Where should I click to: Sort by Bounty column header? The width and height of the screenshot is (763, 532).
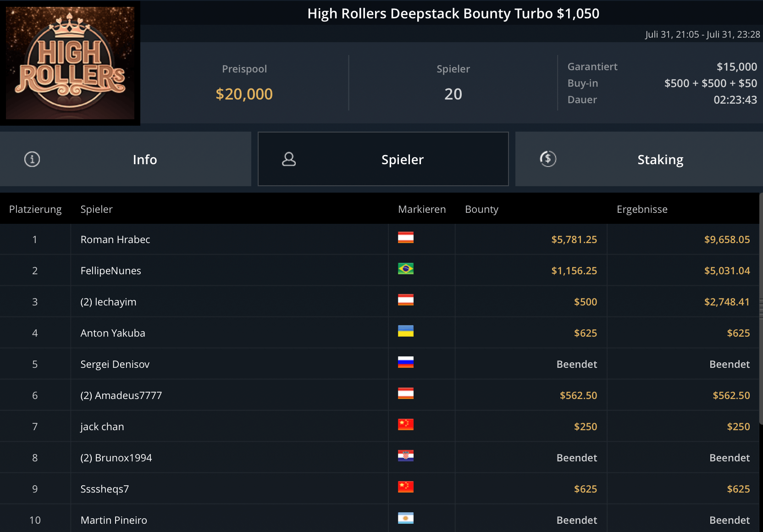[x=481, y=209]
